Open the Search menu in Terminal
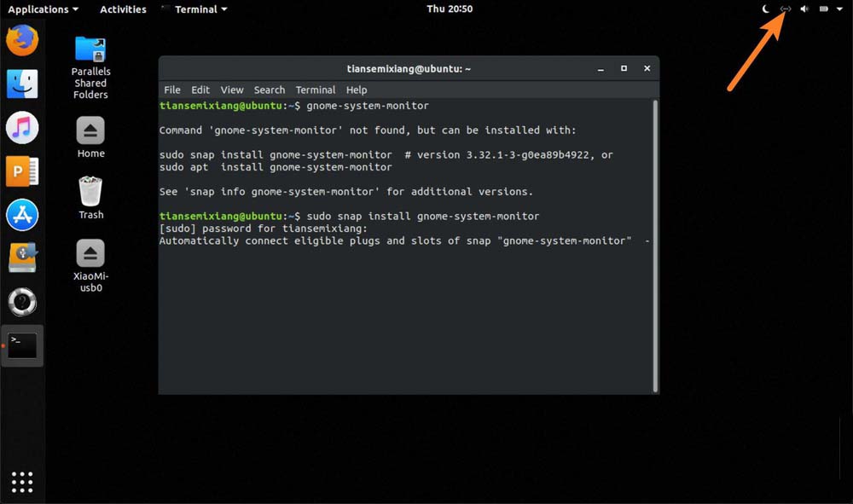 (x=270, y=90)
